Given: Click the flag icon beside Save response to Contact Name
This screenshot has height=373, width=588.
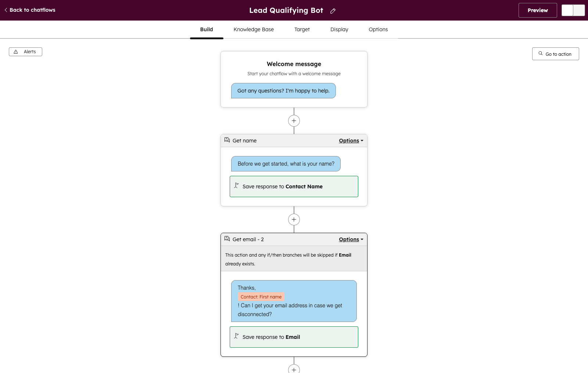Looking at the screenshot, I should click(236, 186).
